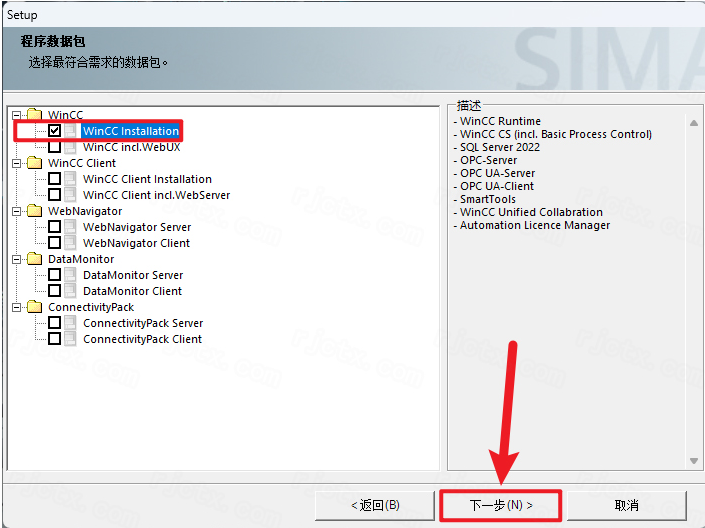The height and width of the screenshot is (528, 705).
Task: Click the WebNavigator folder icon
Action: pos(35,210)
